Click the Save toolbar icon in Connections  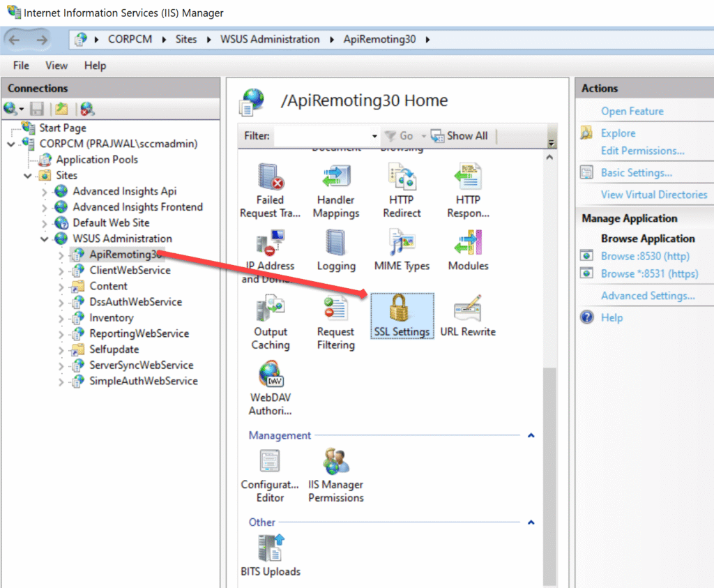[x=36, y=109]
